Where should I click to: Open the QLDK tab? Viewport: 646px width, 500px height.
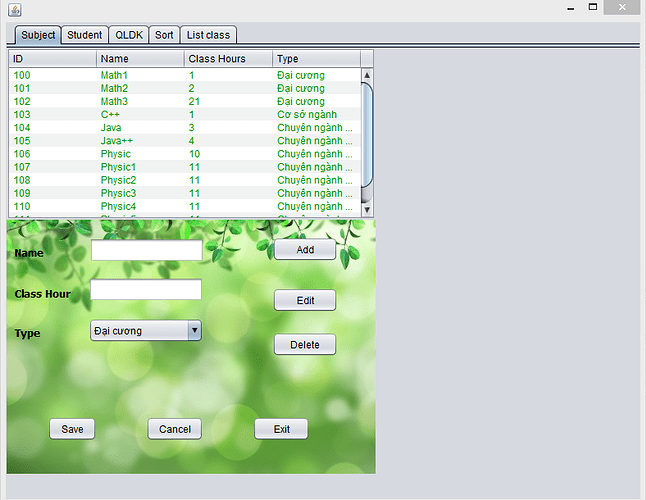pyautogui.click(x=129, y=35)
